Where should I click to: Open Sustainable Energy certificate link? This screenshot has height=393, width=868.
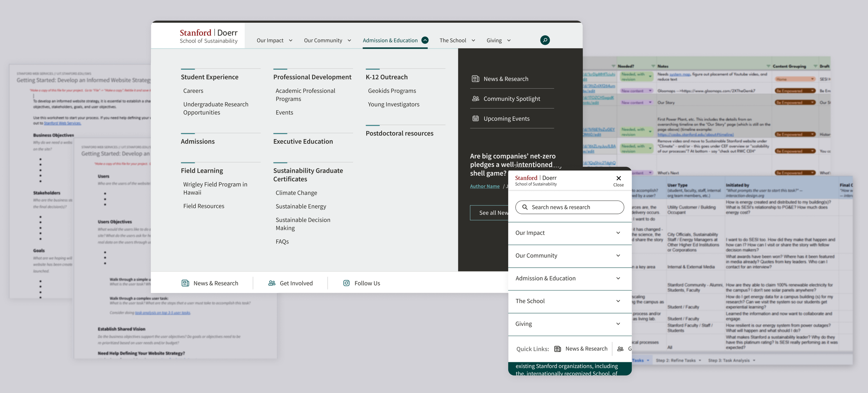(301, 206)
